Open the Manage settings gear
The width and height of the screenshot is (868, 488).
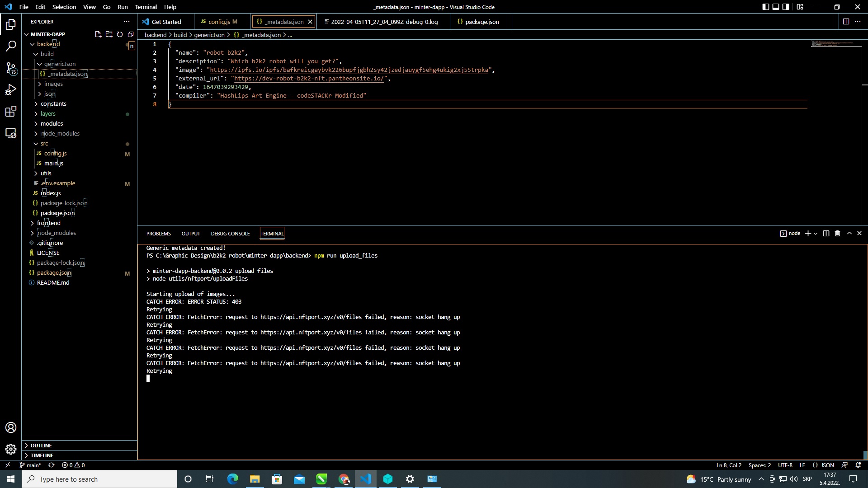coord(11,449)
